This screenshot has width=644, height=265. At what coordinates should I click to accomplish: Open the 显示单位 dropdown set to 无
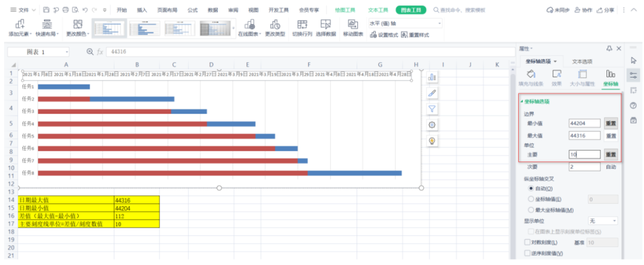pos(602,220)
